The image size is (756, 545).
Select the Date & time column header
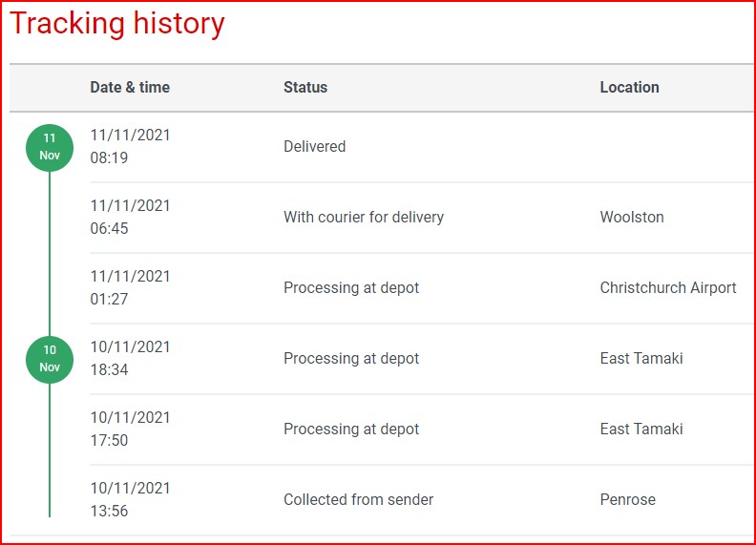130,87
